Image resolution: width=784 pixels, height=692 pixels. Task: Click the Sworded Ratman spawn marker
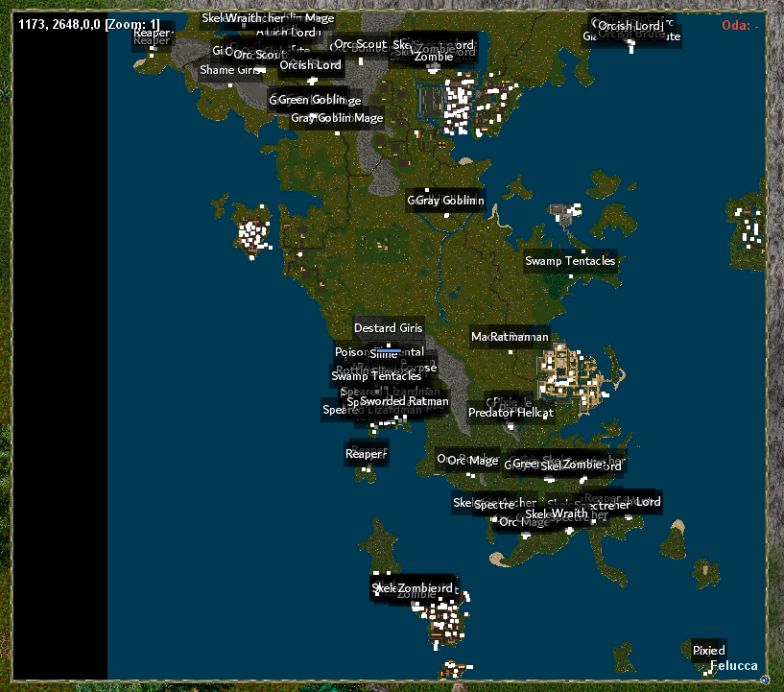point(404,401)
